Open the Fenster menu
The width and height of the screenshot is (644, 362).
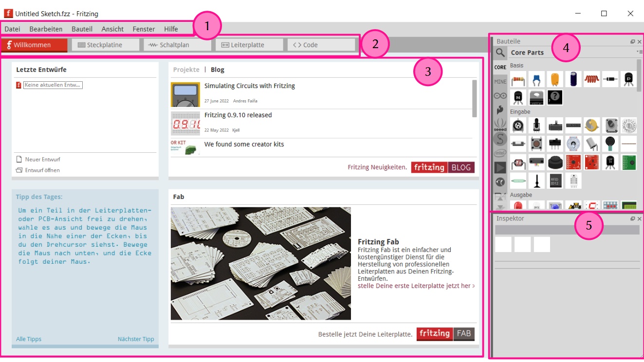(x=144, y=29)
